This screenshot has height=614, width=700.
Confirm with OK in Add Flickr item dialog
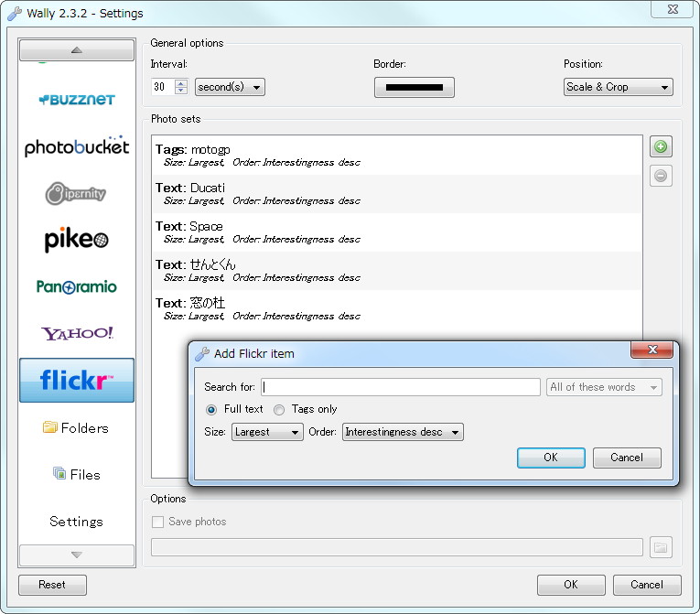[x=551, y=458]
